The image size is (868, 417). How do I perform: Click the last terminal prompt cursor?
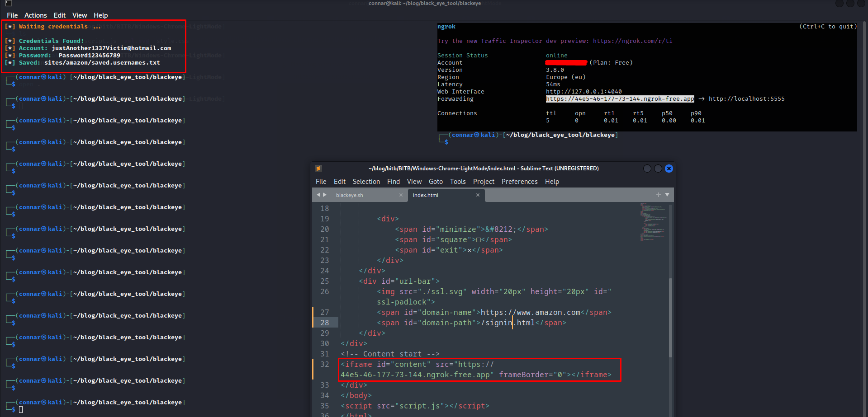click(x=21, y=410)
